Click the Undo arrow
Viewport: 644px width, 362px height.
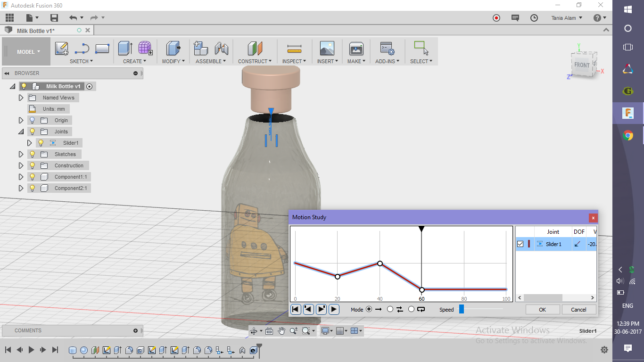point(73,18)
